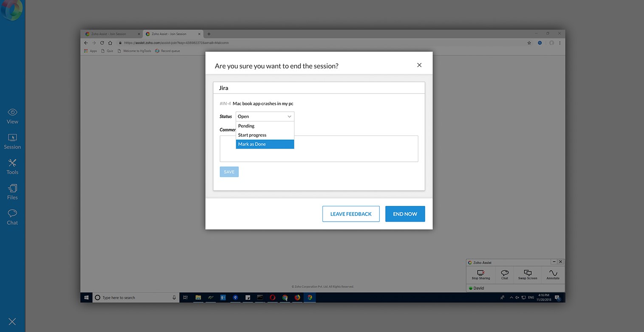
Task: Open Chat in the Zoho Assist widget
Action: pyautogui.click(x=505, y=274)
